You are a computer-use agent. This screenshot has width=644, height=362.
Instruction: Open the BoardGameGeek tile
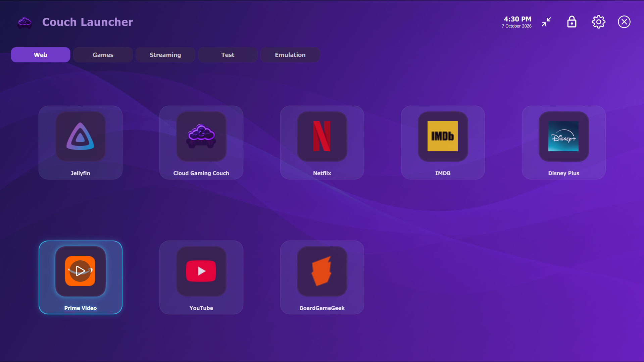322,277
